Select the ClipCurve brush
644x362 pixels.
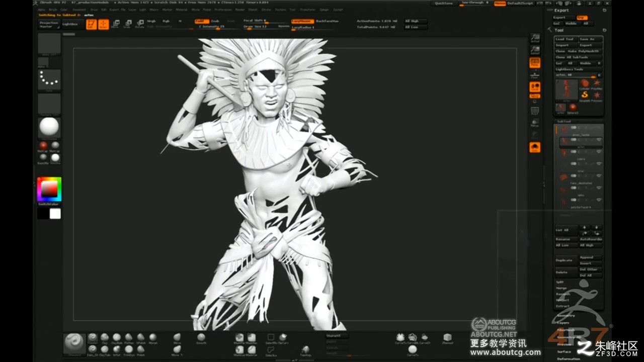[x=283, y=338]
